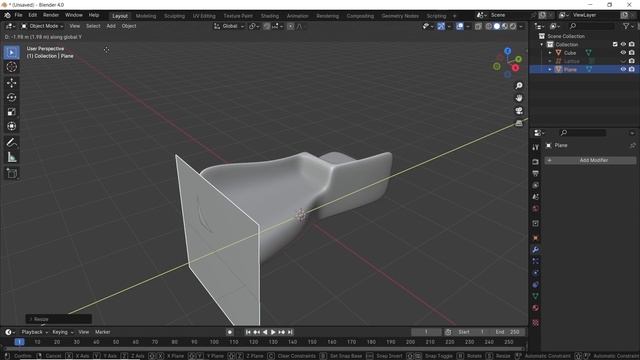
Task: Toggle render camera for Cube
Action: [x=632, y=53]
